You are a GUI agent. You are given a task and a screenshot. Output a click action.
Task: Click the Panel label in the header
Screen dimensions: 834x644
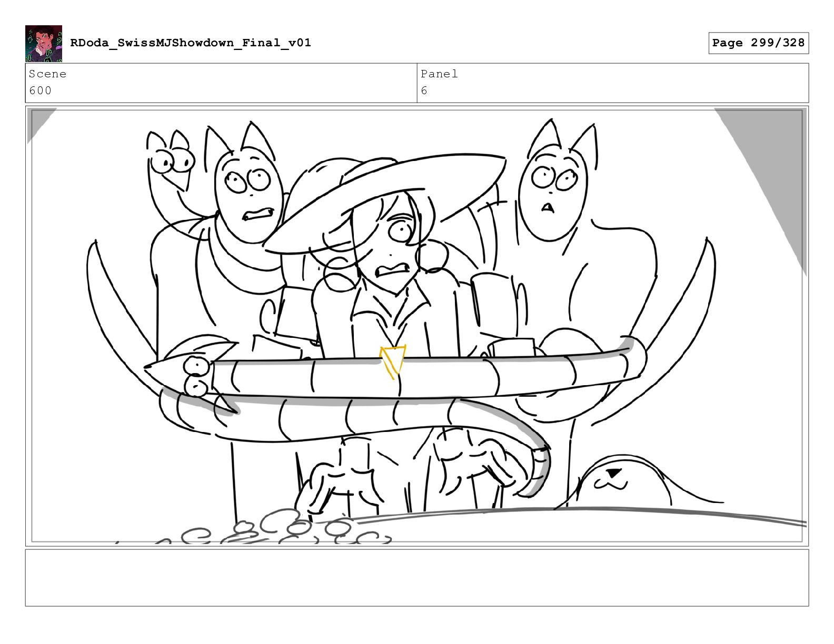439,74
